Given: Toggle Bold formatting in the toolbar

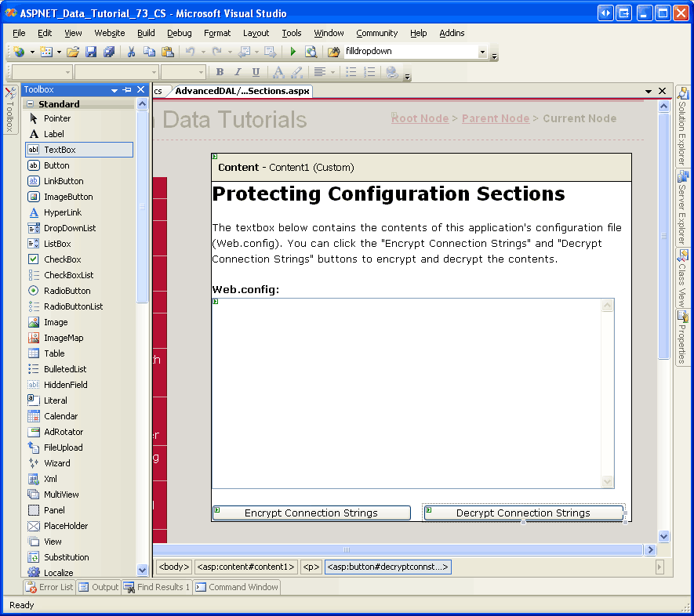Looking at the screenshot, I should point(220,72).
